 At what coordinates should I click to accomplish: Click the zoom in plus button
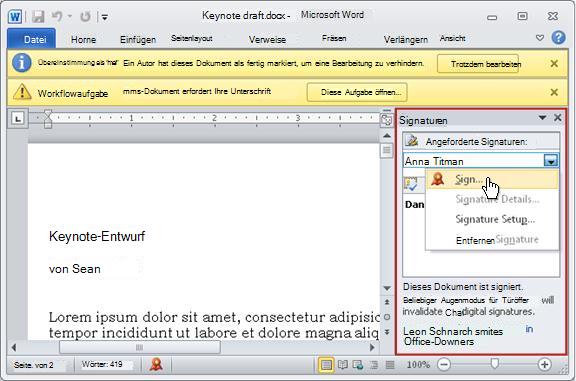pyautogui.click(x=544, y=364)
